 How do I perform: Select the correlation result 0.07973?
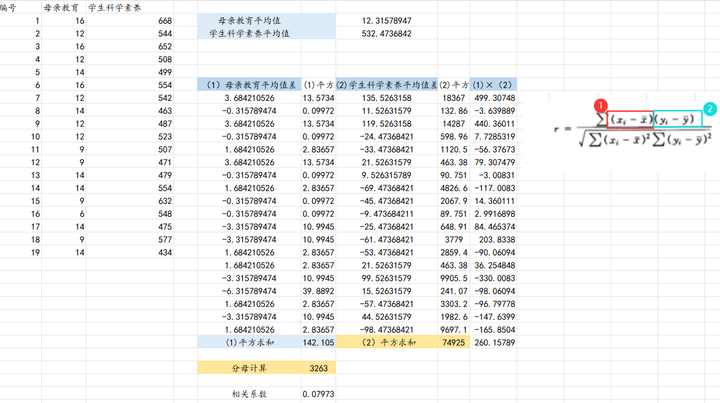coord(318,393)
